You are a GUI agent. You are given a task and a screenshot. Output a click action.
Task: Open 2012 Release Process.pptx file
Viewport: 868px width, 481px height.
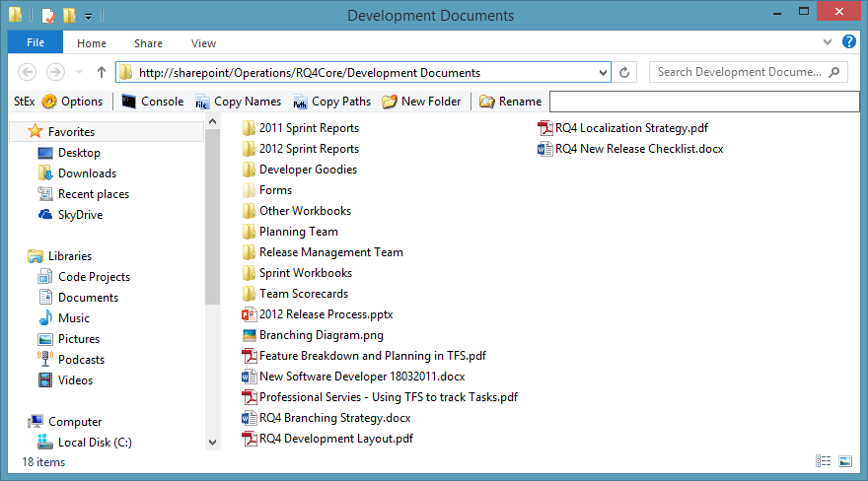coord(318,314)
